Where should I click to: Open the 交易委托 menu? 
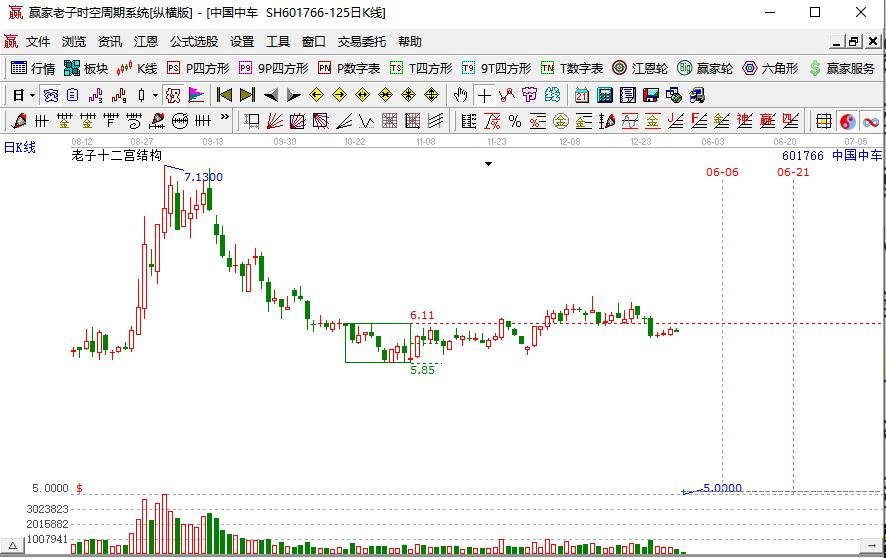(x=362, y=42)
